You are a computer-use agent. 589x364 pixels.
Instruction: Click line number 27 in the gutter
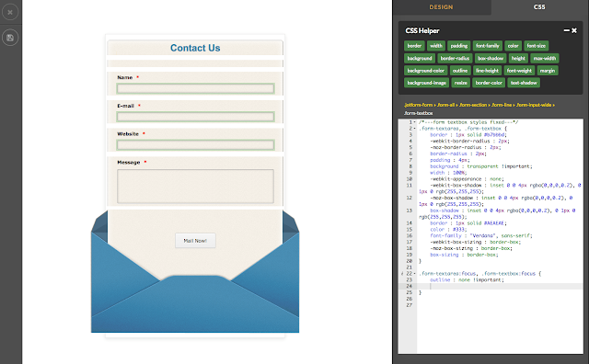tap(410, 305)
